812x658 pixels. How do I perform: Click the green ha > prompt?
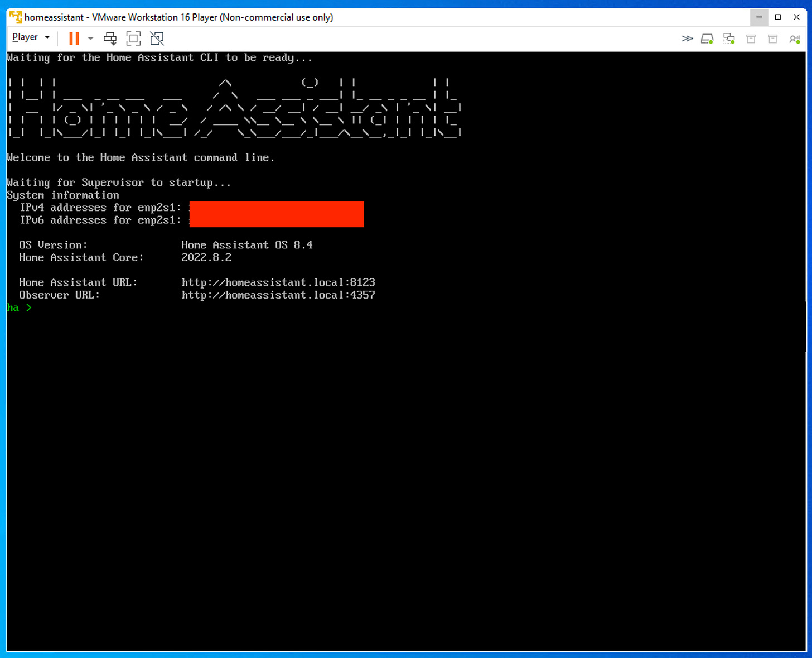coord(19,308)
